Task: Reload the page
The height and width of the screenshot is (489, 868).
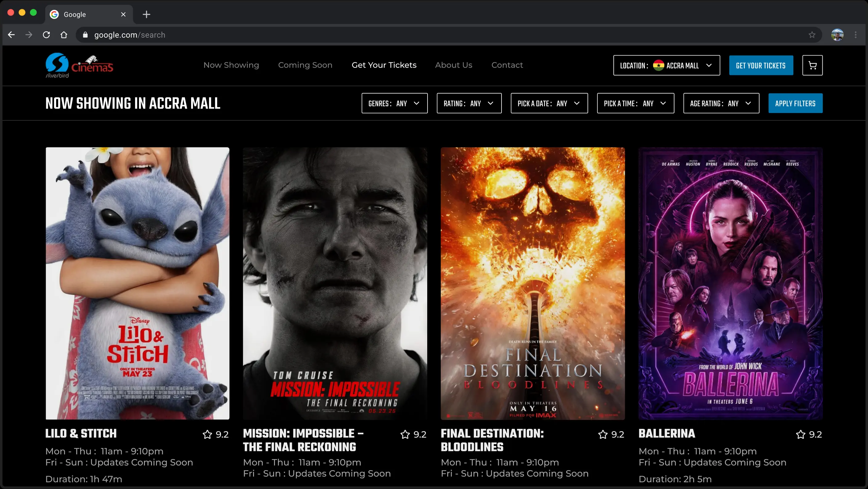Action: (x=47, y=35)
